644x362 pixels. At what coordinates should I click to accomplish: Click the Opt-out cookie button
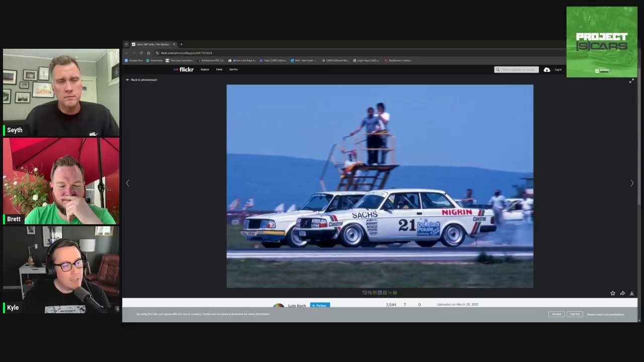pyautogui.click(x=575, y=314)
